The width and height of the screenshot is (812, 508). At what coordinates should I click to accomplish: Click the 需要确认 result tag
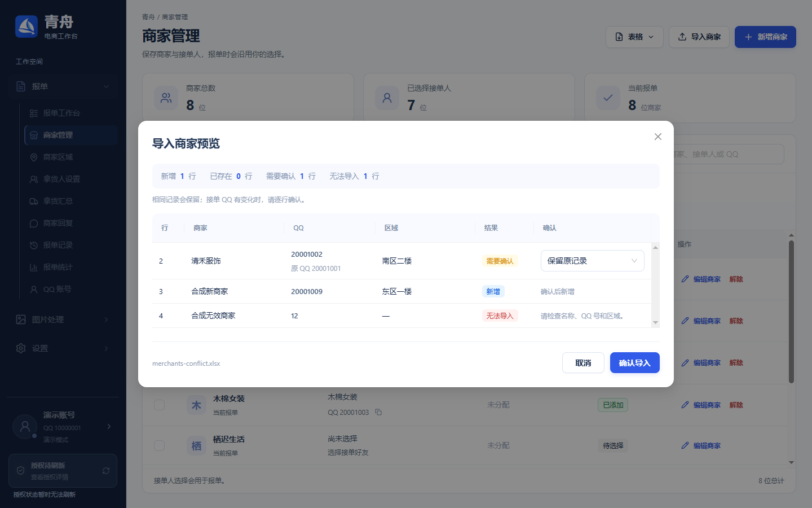pyautogui.click(x=500, y=261)
